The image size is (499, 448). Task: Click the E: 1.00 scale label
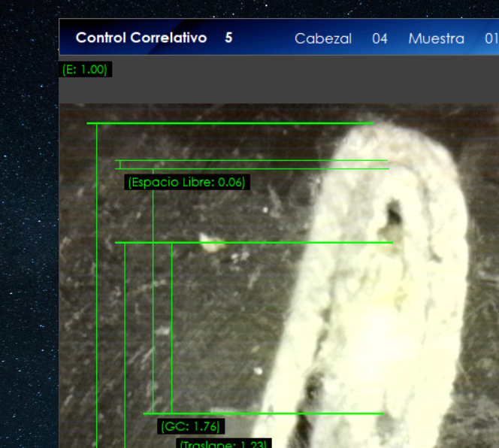pos(85,70)
